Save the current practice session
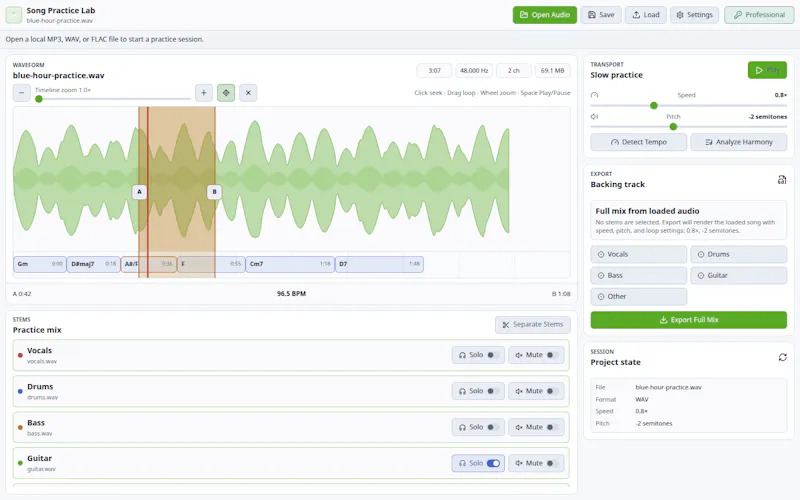Image resolution: width=800 pixels, height=500 pixels. click(601, 15)
